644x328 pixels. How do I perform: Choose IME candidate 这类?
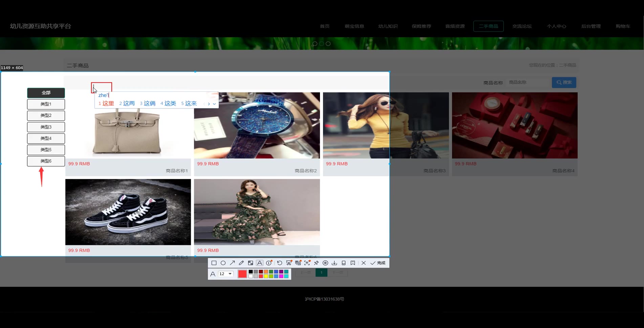168,103
